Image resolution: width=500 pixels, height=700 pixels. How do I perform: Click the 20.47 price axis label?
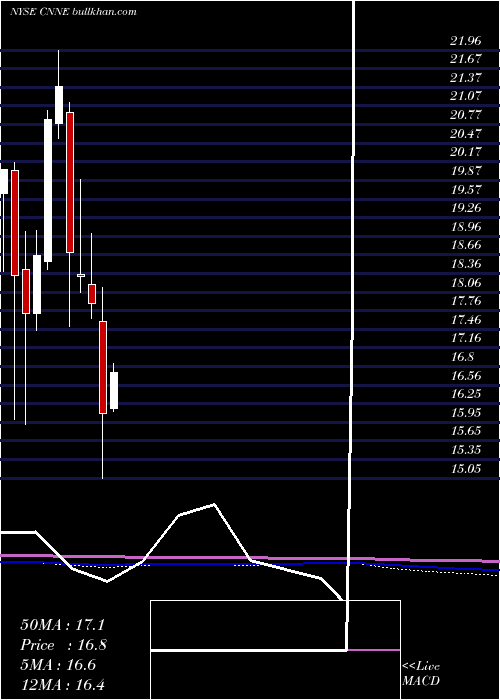[x=466, y=133]
